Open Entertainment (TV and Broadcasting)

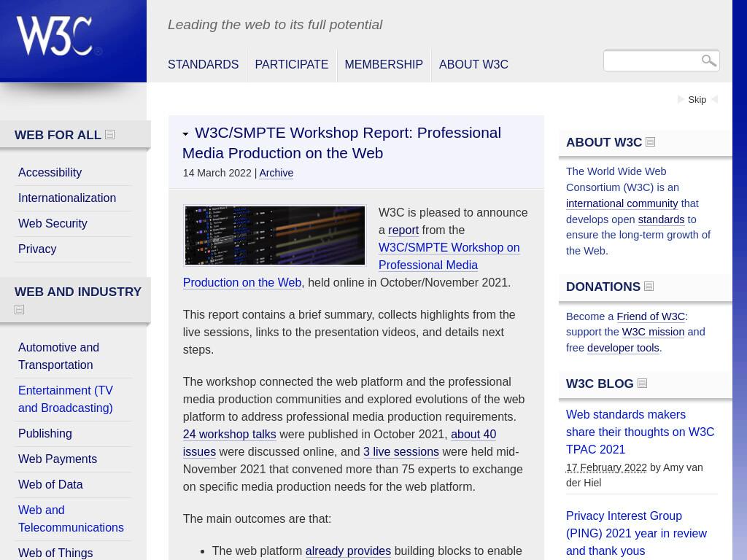pos(66,399)
